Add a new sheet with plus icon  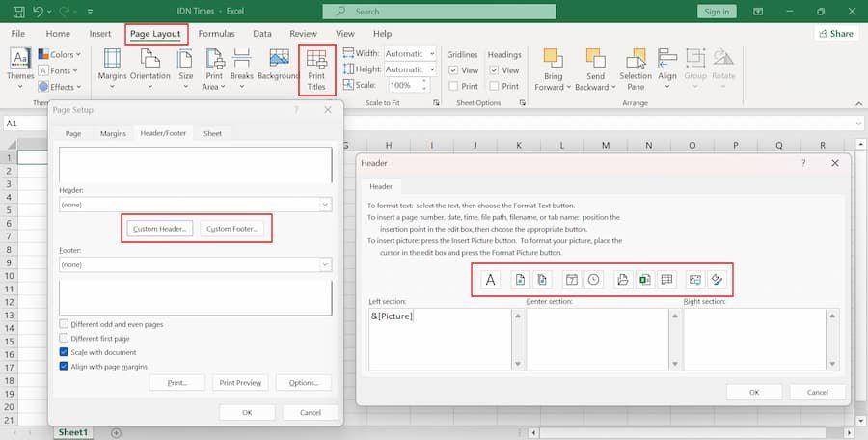[x=116, y=433]
